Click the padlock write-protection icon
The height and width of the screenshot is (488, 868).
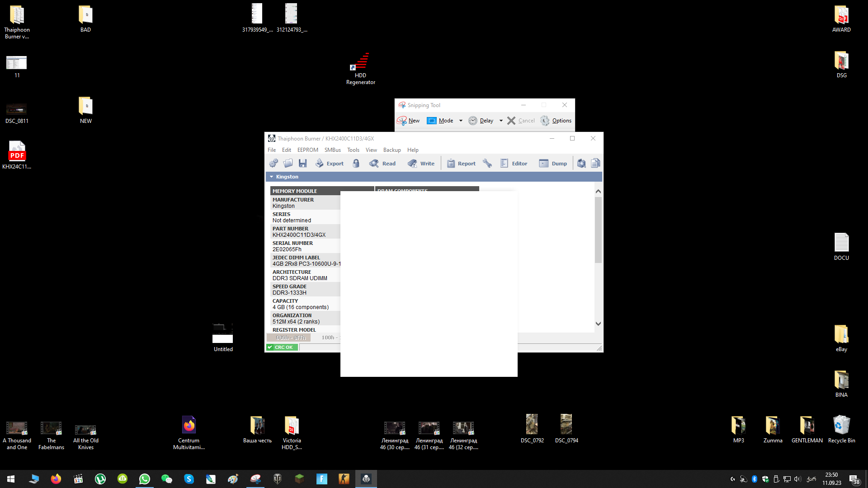point(356,164)
